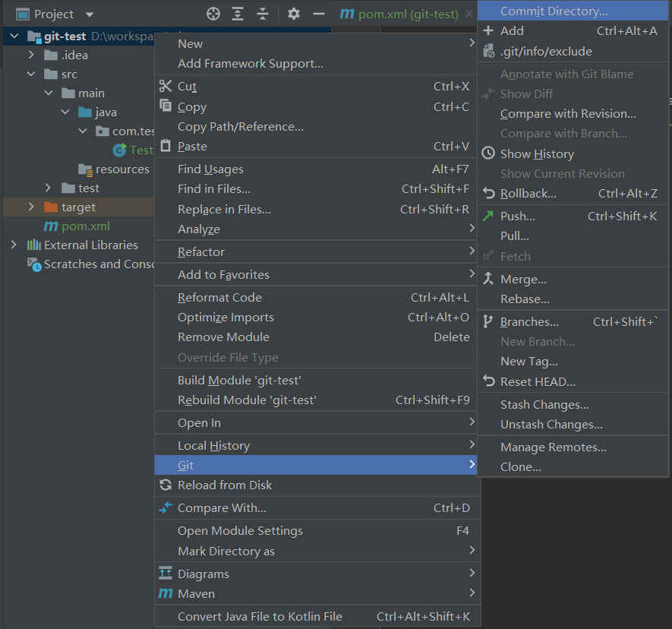
Task: Expand the test folder
Action: pos(48,188)
